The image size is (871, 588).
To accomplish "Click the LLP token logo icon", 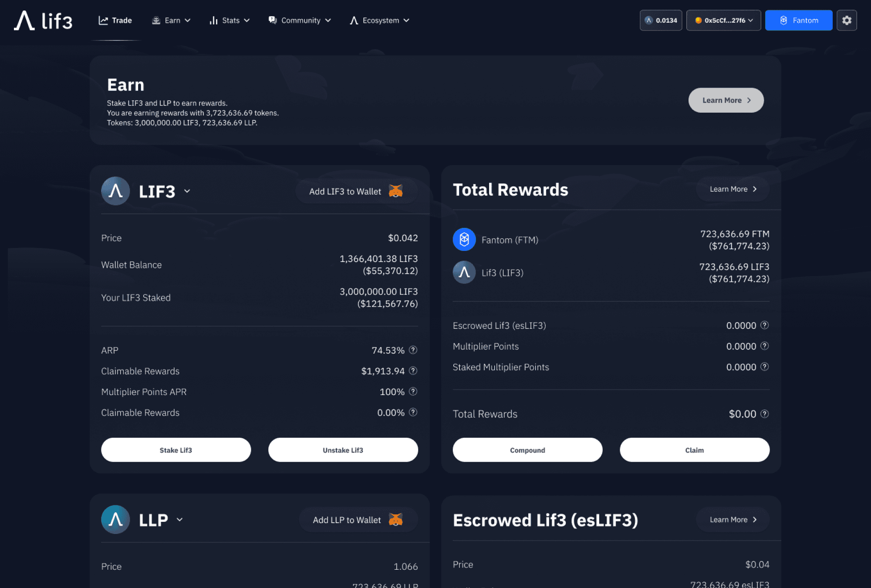I will point(115,519).
